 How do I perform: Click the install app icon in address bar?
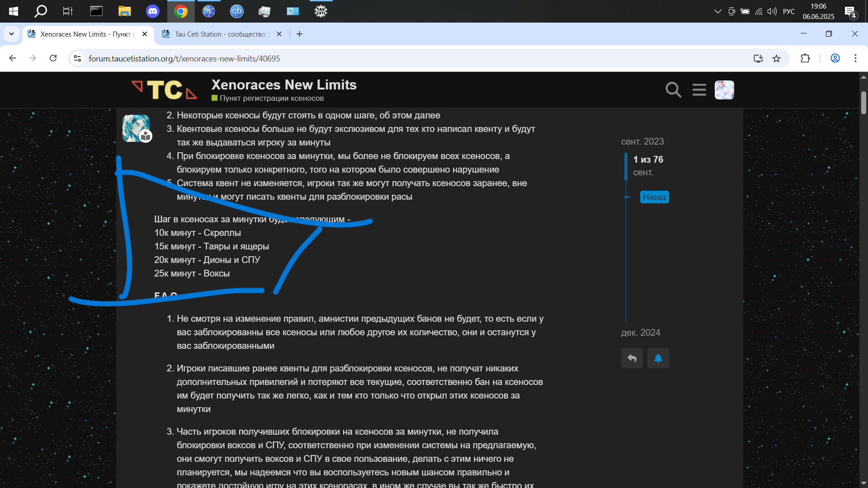758,59
